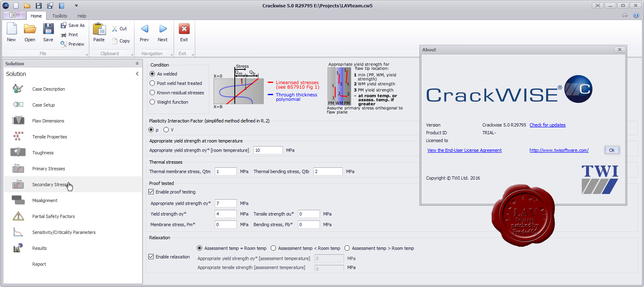Toggle Enable proof testing checkbox
The image size is (644, 287).
(x=151, y=192)
